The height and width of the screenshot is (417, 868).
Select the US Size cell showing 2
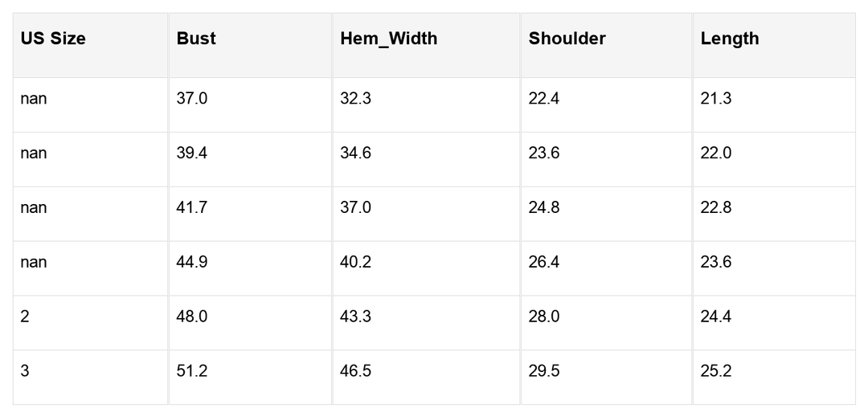click(25, 317)
